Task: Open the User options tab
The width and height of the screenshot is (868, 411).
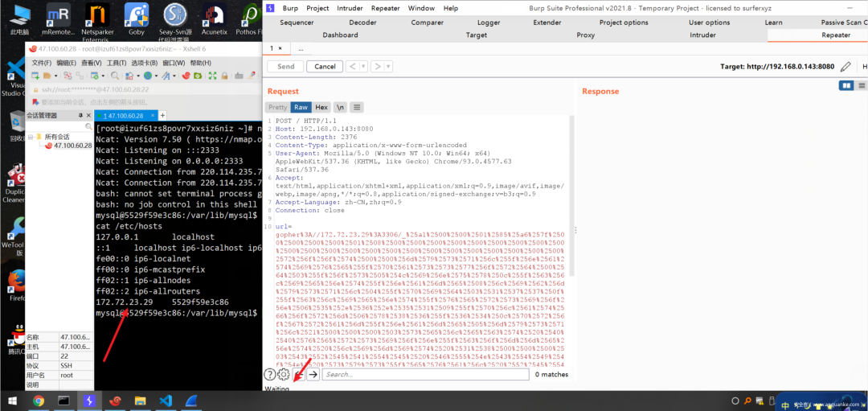Action: pos(709,23)
